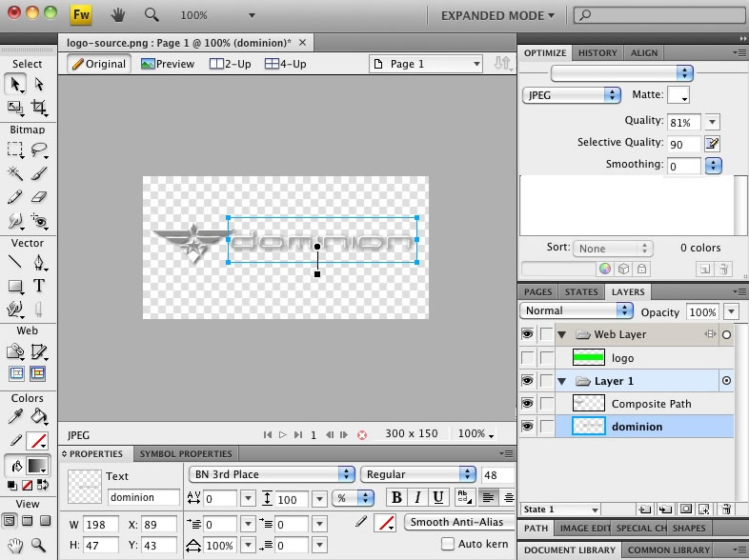Open the Sort None dropdown
The width and height of the screenshot is (749, 560).
[x=613, y=249]
